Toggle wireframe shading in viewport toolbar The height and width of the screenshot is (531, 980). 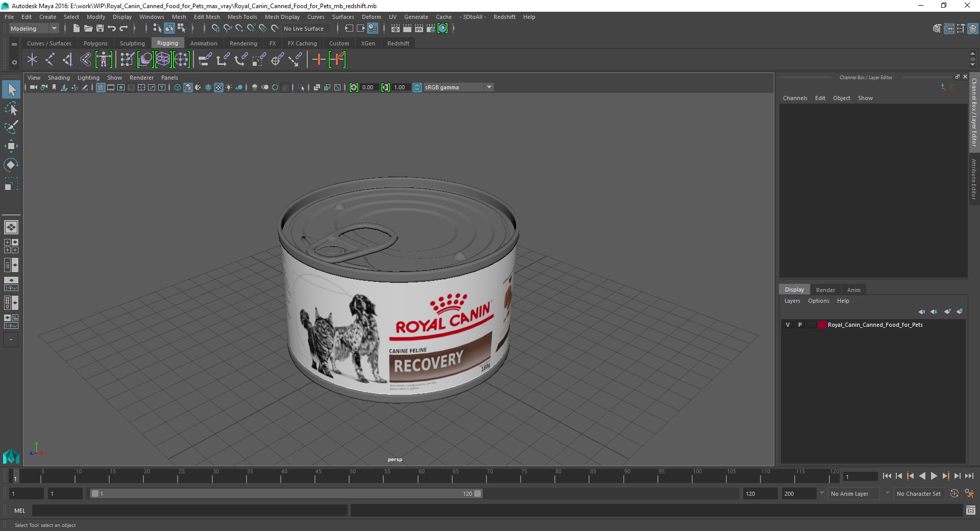coord(178,87)
